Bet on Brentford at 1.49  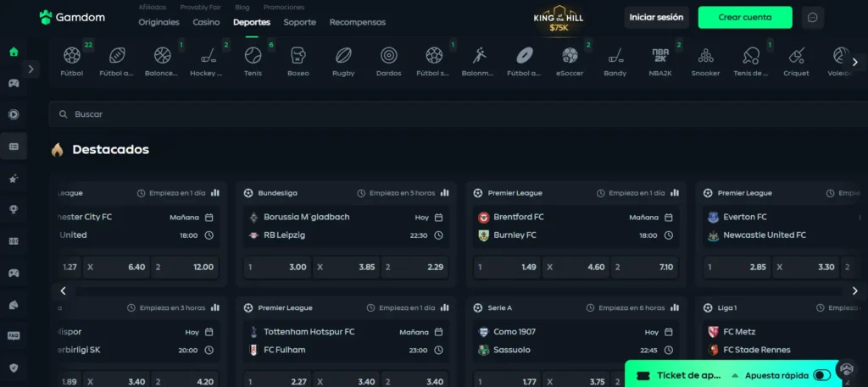(507, 267)
